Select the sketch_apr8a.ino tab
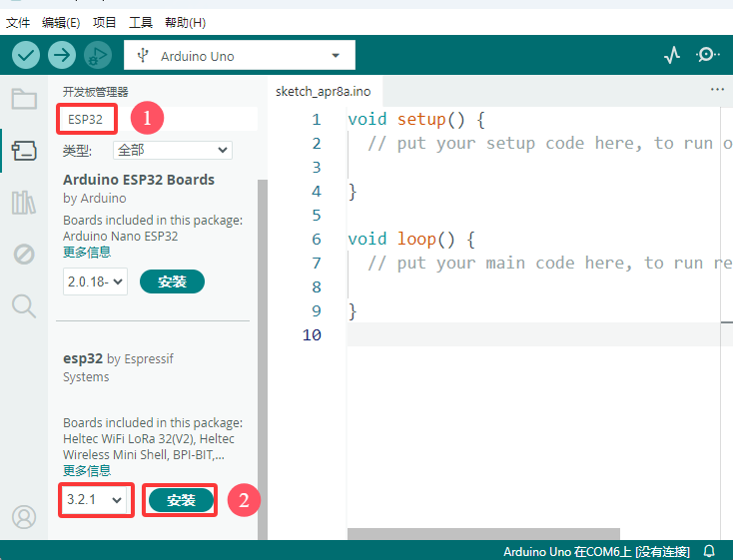The width and height of the screenshot is (734, 560). pos(323,91)
